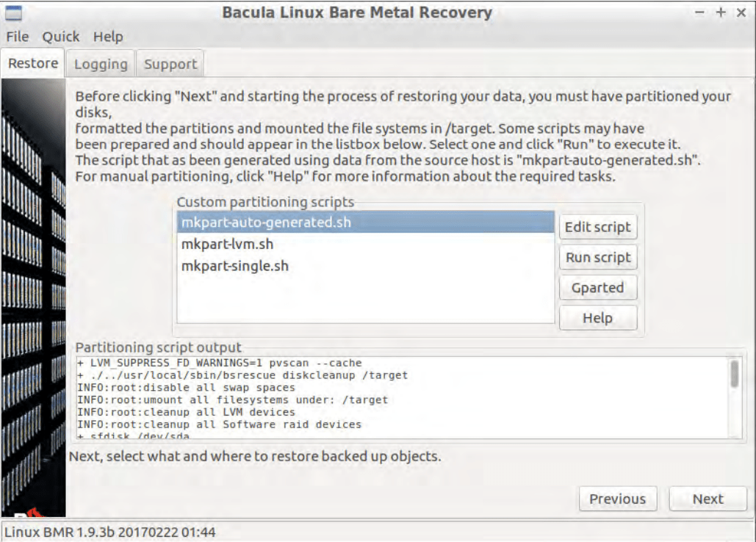This screenshot has height=542, width=756.
Task: Launch Gparted for manual partitioning
Action: click(597, 287)
